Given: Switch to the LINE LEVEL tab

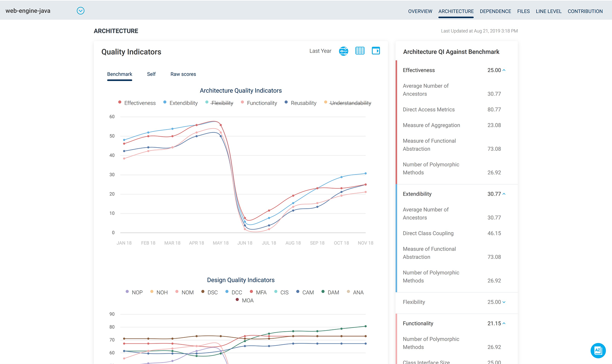Looking at the screenshot, I should point(549,11).
